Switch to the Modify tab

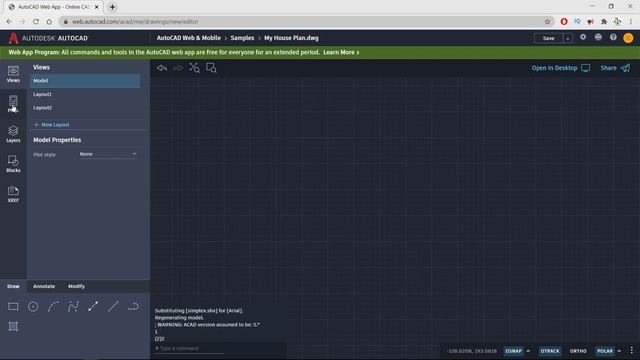76,287
